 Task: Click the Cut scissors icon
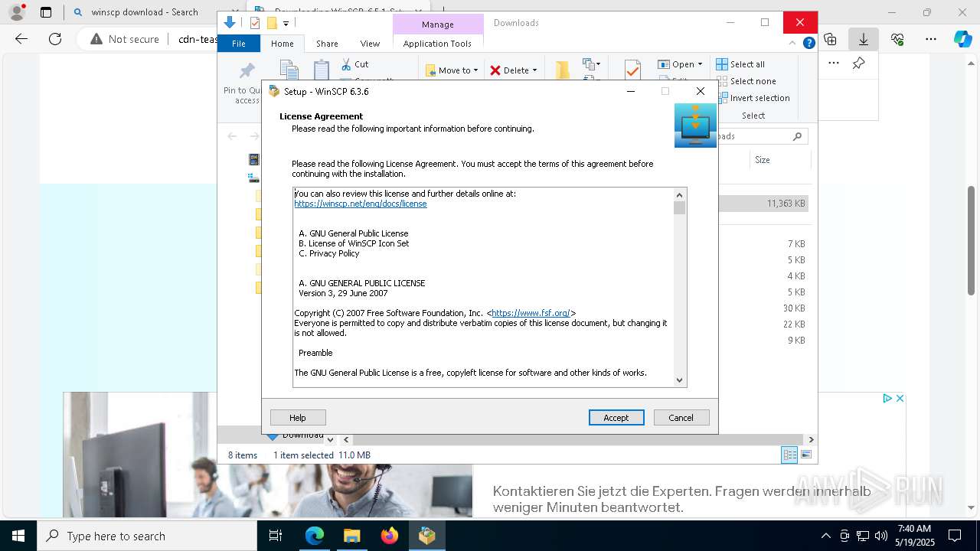[347, 64]
